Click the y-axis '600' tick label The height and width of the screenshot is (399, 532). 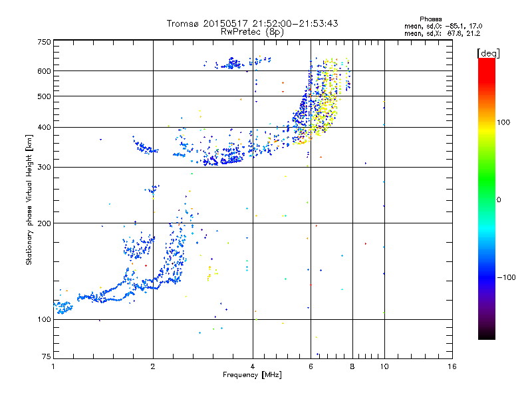[44, 71]
